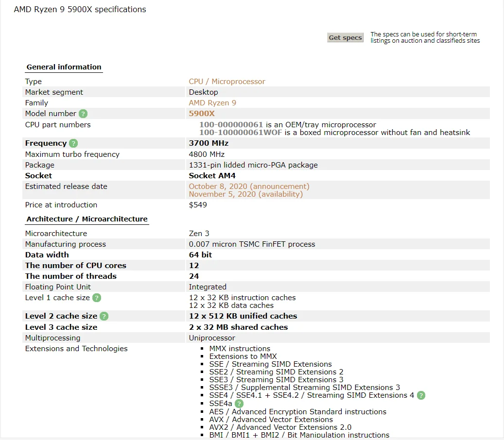Image resolution: width=504 pixels, height=440 pixels.
Task: Select 12 x 512 KB unified caches value
Action: (243, 316)
